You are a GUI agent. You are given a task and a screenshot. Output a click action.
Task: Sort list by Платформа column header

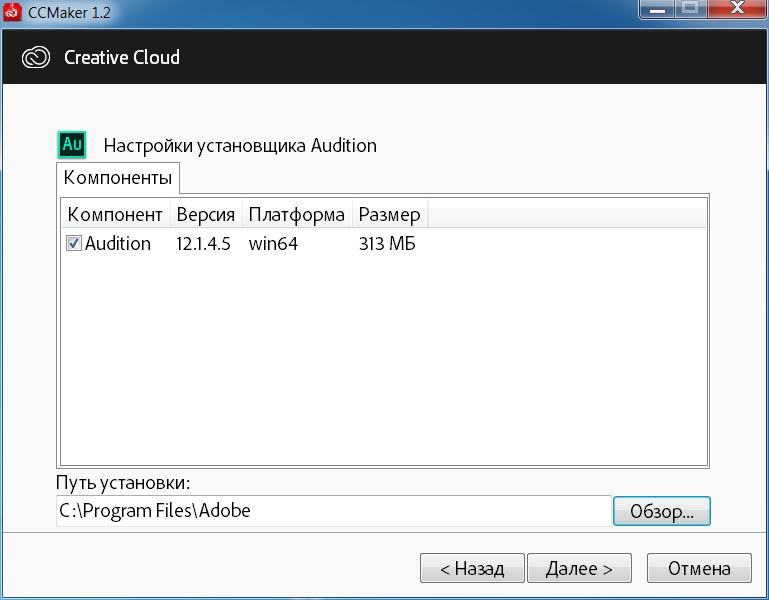point(296,215)
